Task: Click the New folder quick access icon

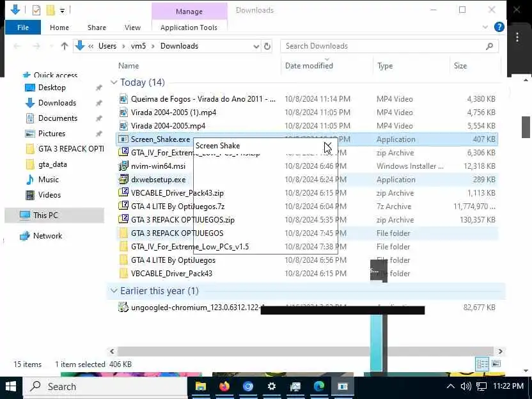Action: (x=51, y=10)
